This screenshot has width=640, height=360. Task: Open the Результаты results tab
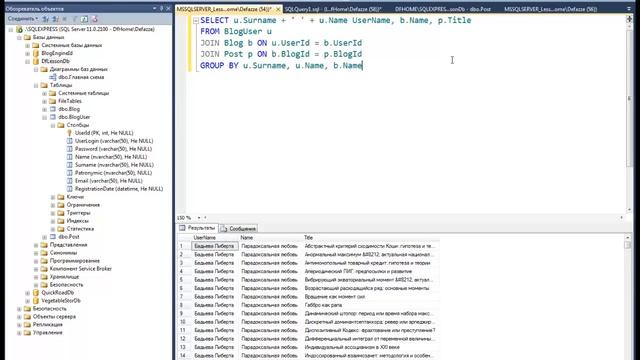197,228
